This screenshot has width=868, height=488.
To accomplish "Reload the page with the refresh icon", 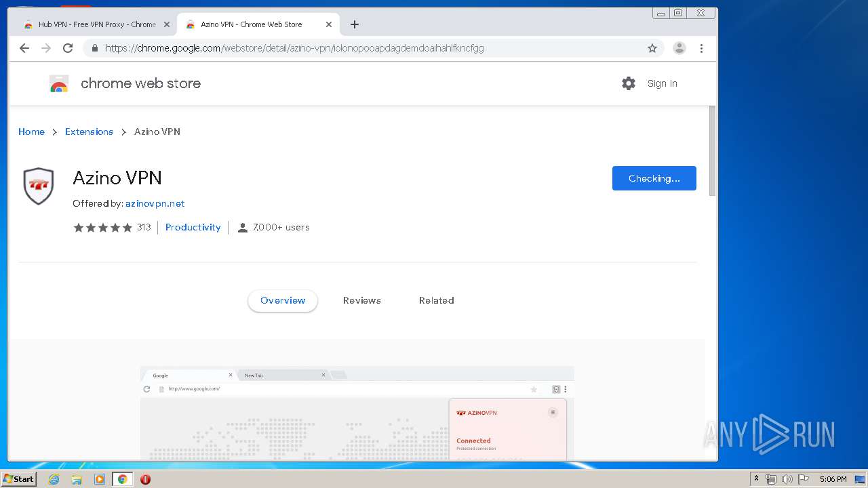I will click(68, 48).
